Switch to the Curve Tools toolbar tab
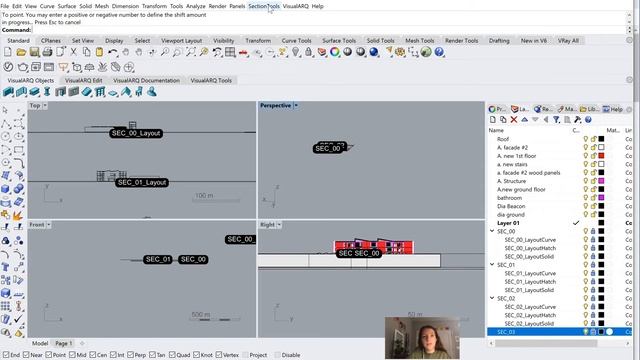 (296, 40)
